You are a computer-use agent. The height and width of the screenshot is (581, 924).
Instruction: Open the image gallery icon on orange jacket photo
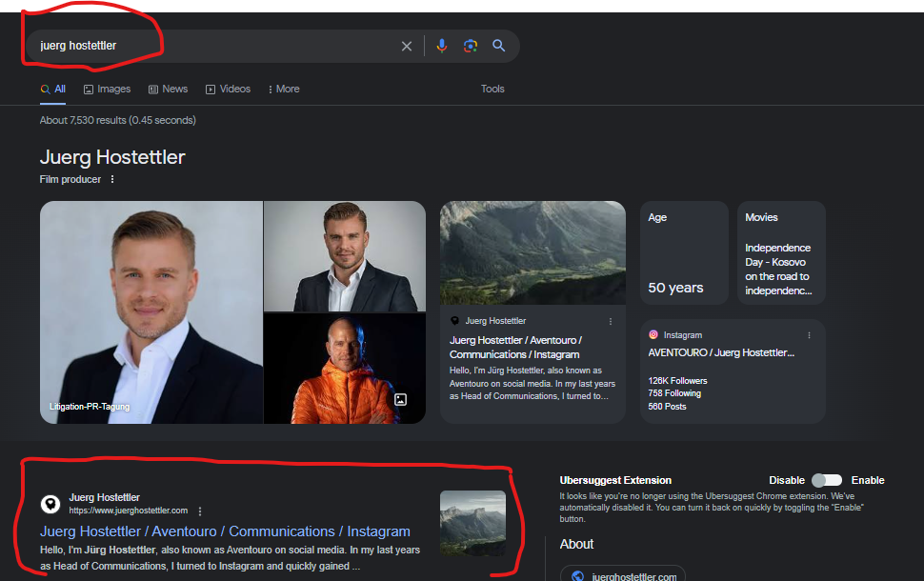point(401,400)
